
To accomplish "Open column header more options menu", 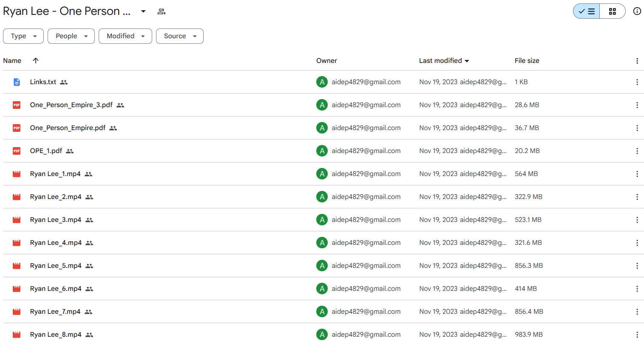I will pos(637,61).
